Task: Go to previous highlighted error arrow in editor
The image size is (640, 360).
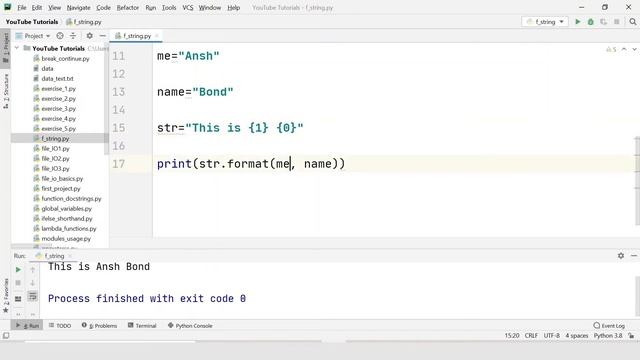Action: [x=624, y=49]
